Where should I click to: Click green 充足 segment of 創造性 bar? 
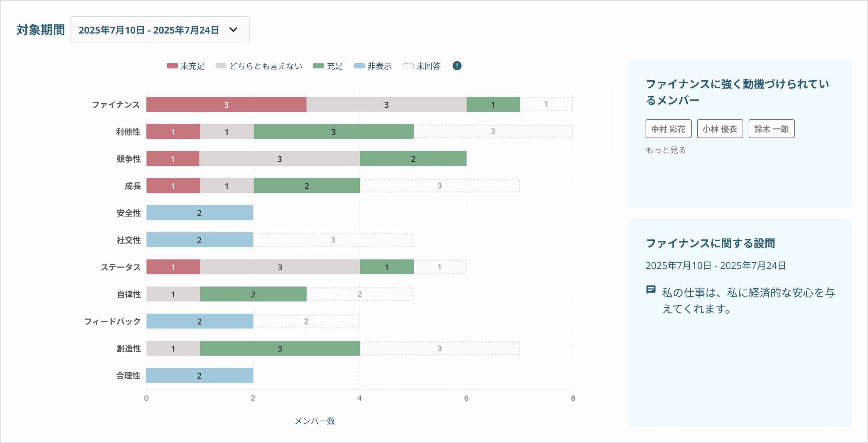tap(280, 348)
